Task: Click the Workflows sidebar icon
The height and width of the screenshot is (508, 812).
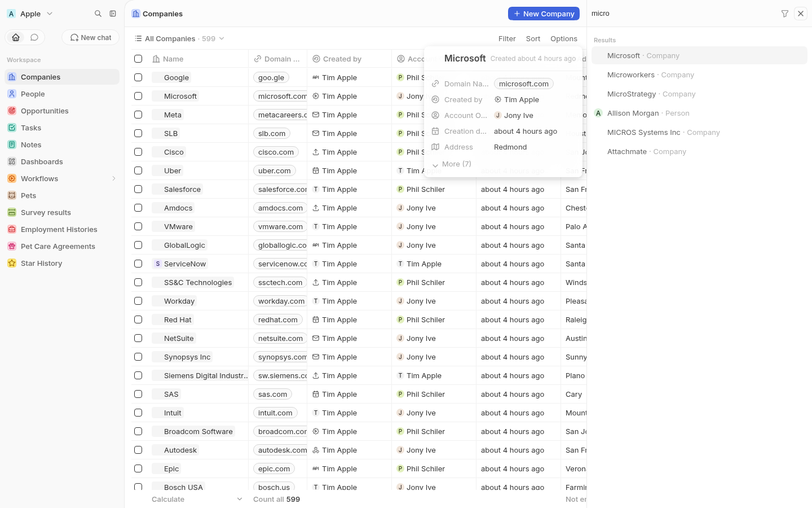Action: 12,178
